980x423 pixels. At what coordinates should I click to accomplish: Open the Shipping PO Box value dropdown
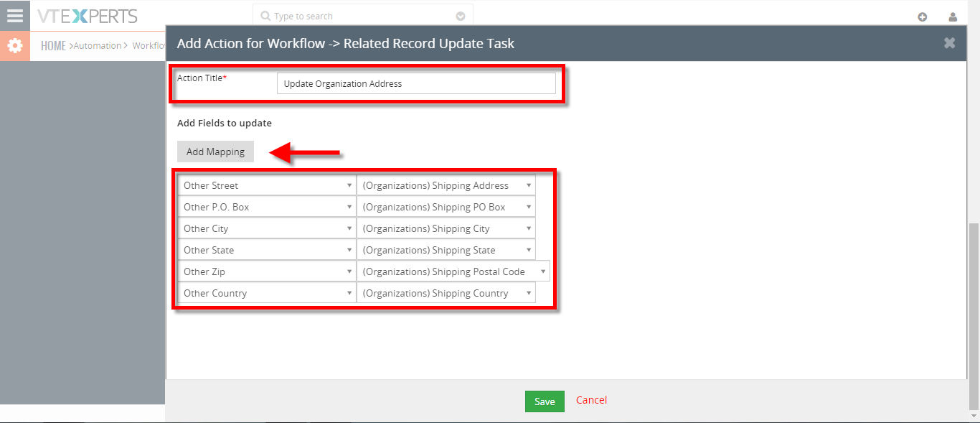pos(446,207)
